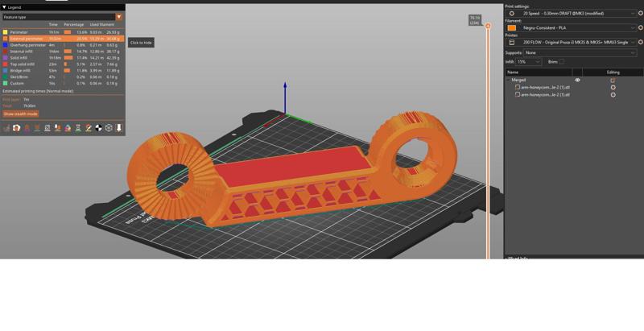This screenshot has width=644, height=331.
Task: Toggle Wipe visibility icon in legend toolbar
Action: pyautogui.click(x=16, y=128)
